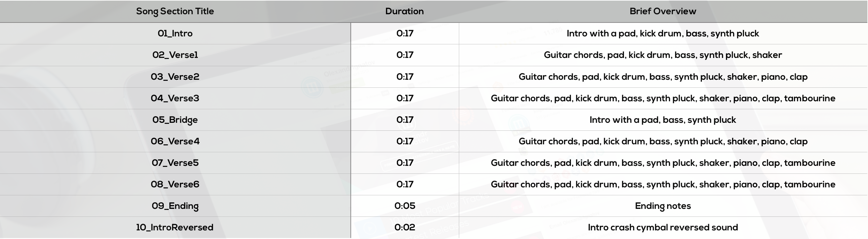
Task: Click the 0:02 duration of IntroReversed
Action: click(x=405, y=227)
